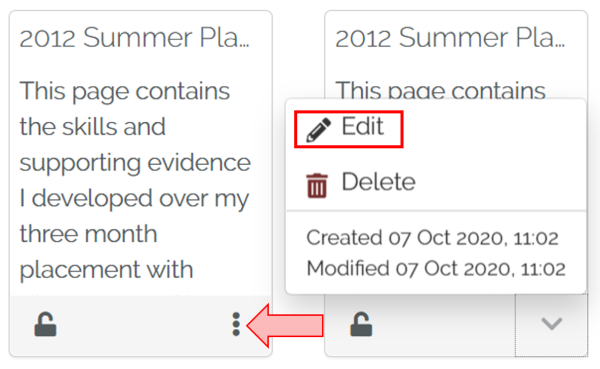Collapse the right card's chevron dropdown
The image size is (600, 369).
[551, 325]
